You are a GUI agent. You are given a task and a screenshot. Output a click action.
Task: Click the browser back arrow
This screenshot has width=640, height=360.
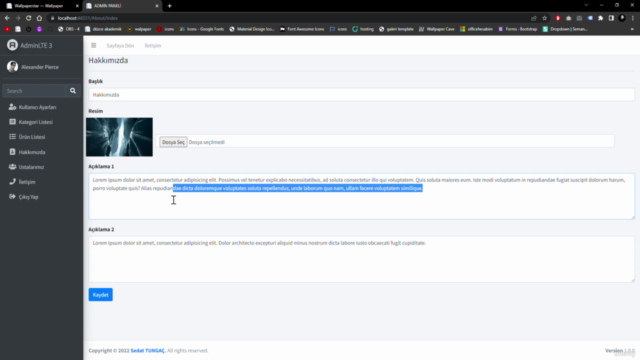7,18
